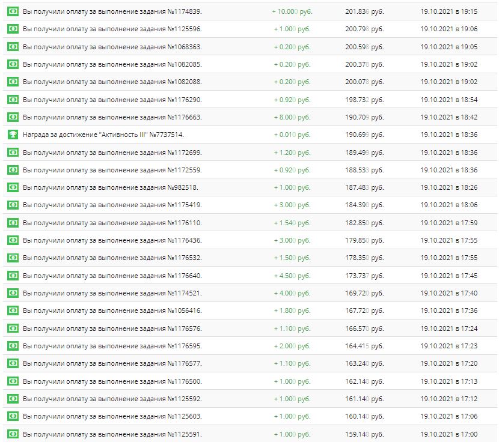Click the '+ 8.000 руб.' amount
The image size is (499, 448).
[292, 117]
